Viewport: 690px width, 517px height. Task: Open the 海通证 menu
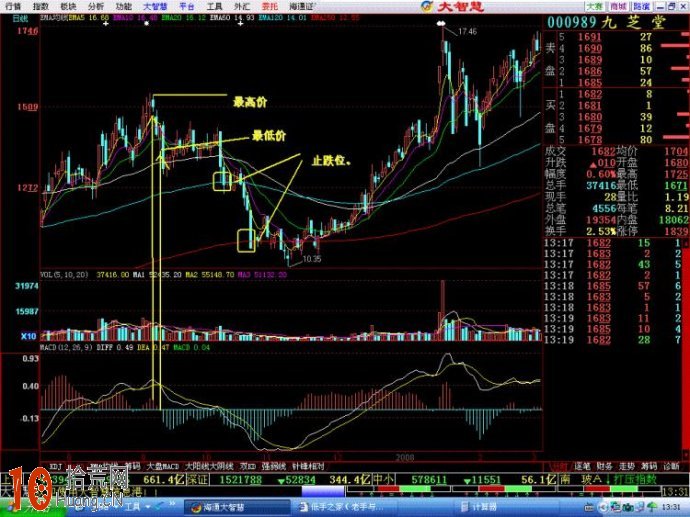pos(301,6)
